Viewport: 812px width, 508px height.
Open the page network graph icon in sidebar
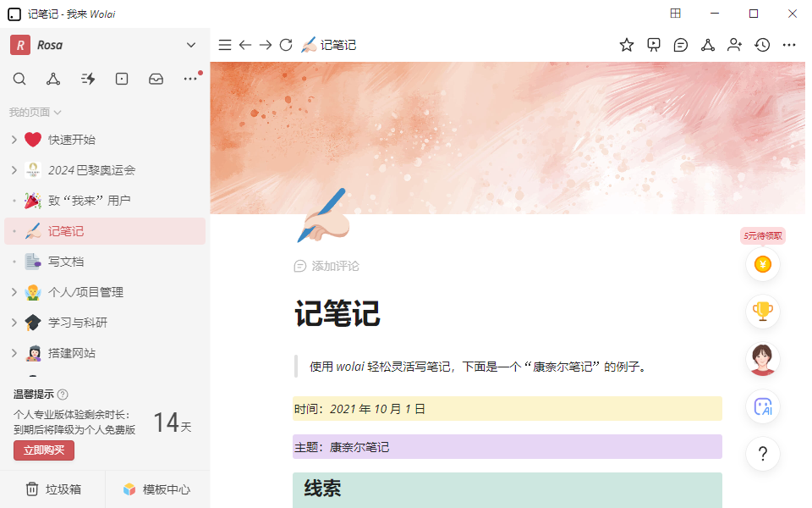coord(53,79)
